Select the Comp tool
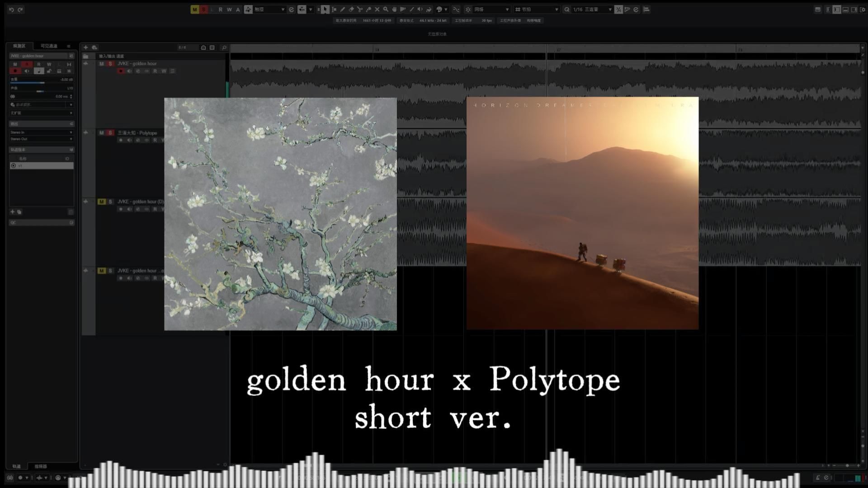Screen dimensions: 868x488 tap(403, 9)
